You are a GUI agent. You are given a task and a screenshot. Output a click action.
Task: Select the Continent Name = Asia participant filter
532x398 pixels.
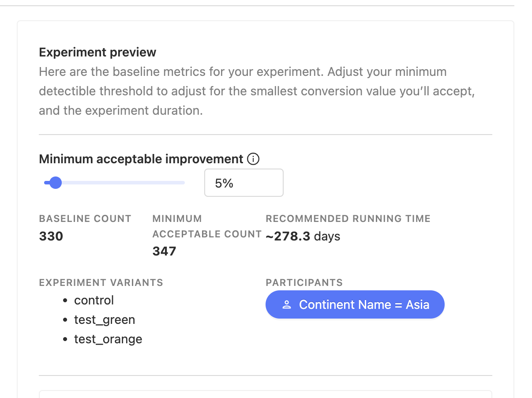tap(355, 304)
